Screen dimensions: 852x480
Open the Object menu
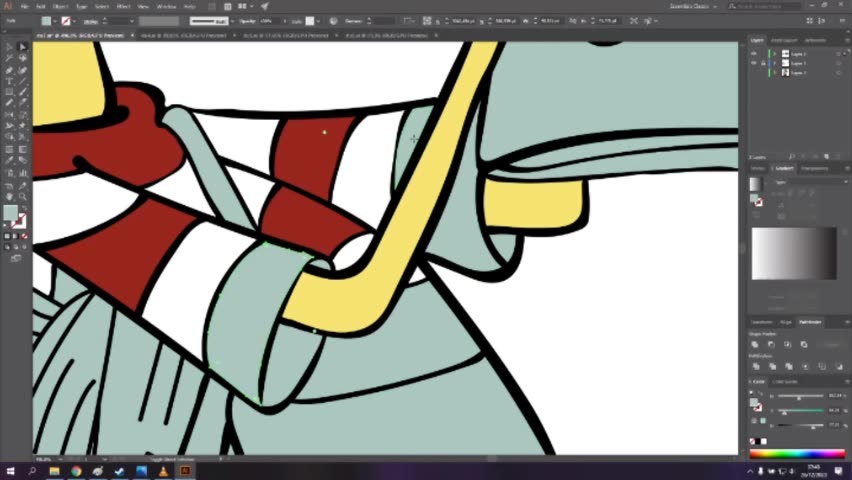point(60,7)
